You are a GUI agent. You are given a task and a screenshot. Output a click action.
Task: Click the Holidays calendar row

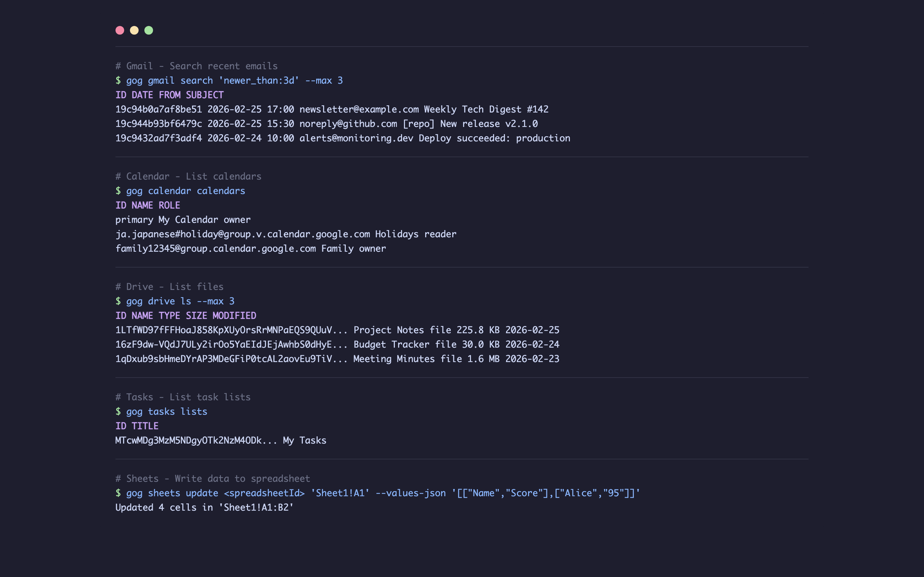pos(286,234)
